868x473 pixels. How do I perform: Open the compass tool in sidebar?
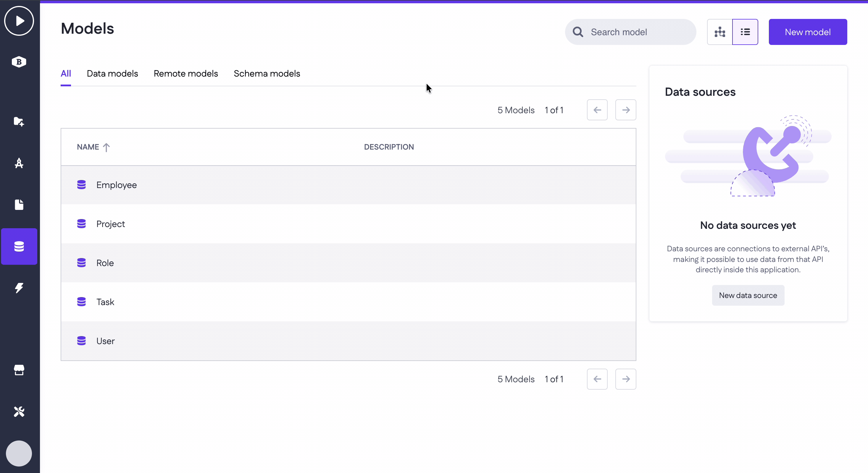(x=19, y=163)
